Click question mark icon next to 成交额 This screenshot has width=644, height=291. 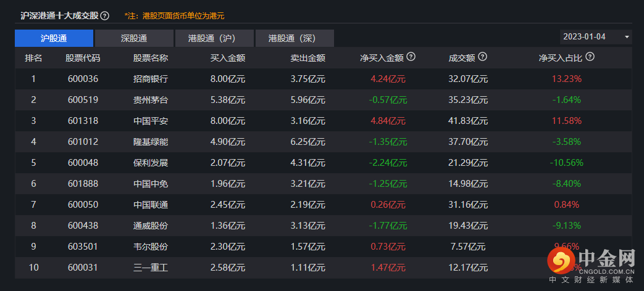(483, 57)
